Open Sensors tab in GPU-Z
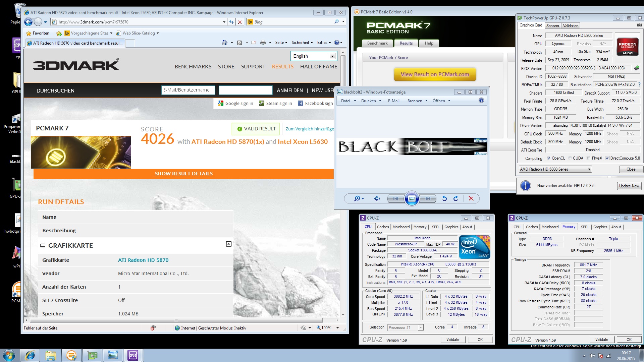The width and height of the screenshot is (644, 362). click(x=552, y=26)
